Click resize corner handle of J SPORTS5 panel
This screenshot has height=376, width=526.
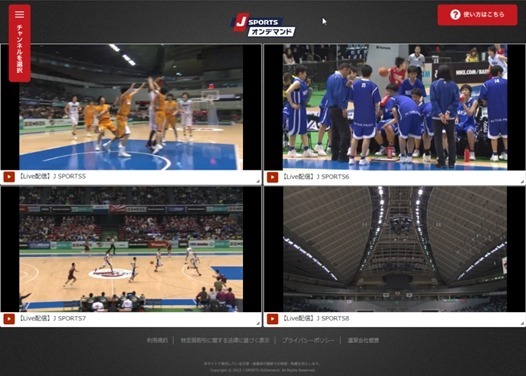click(258, 181)
